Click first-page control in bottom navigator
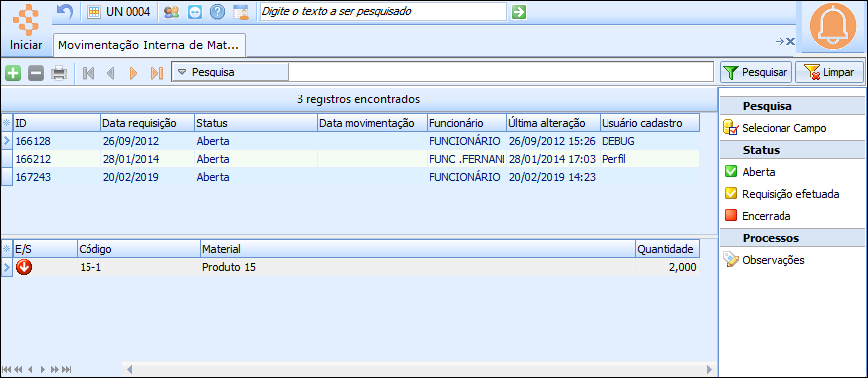The height and width of the screenshot is (378, 868). pyautogui.click(x=7, y=369)
